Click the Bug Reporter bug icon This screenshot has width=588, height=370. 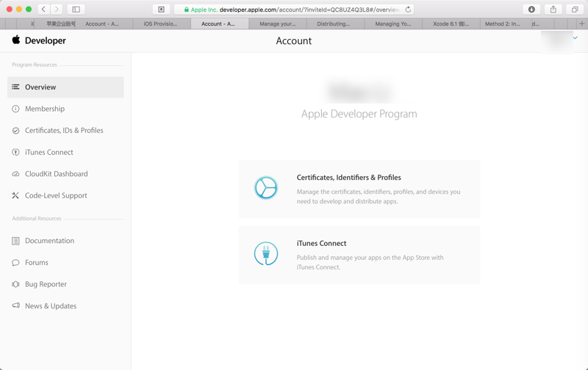click(15, 284)
